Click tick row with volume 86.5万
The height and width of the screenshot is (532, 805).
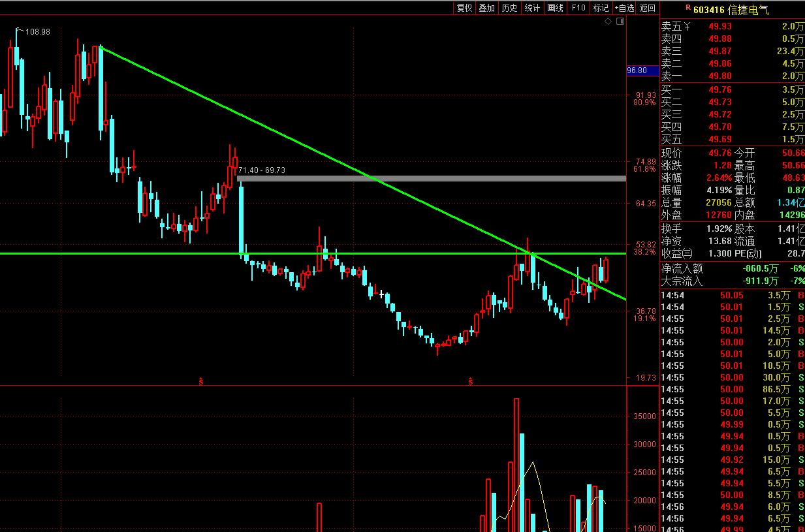pos(733,389)
